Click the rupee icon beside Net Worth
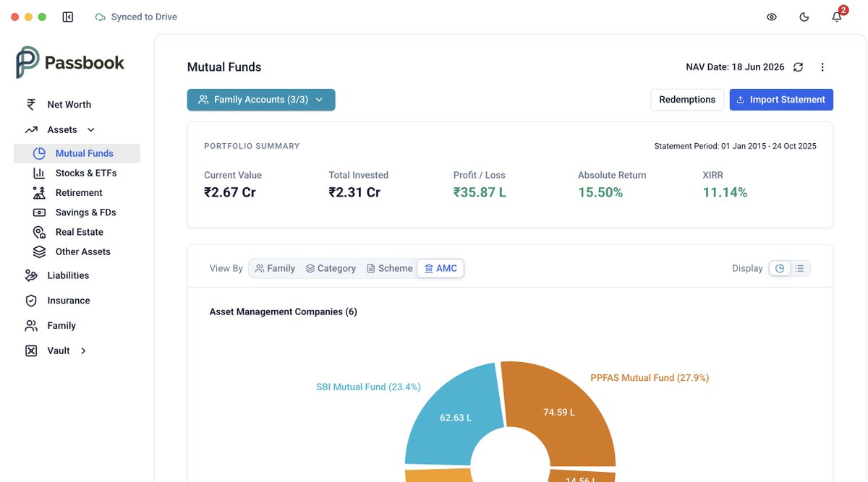The height and width of the screenshot is (482, 868). click(x=31, y=105)
